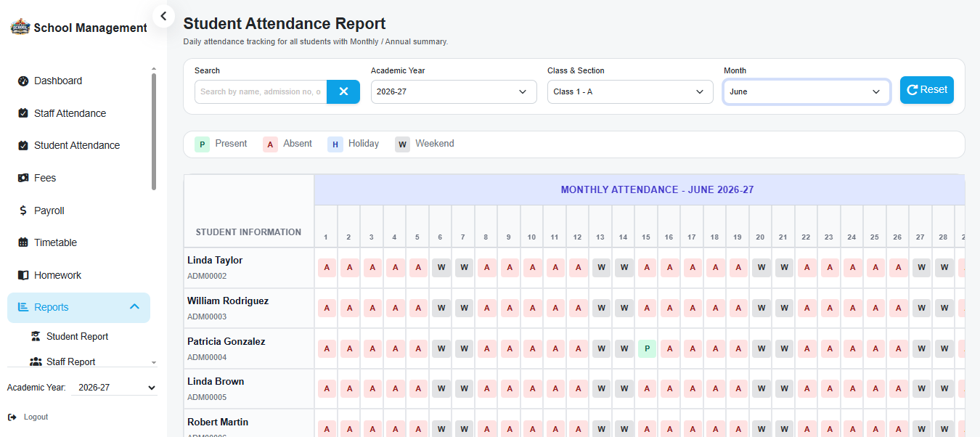This screenshot has height=437, width=980.
Task: Log out via the Logout link
Action: (x=28, y=417)
